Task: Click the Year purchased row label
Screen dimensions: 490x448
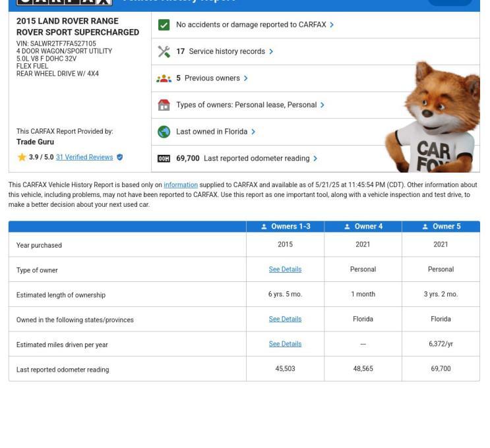Action: click(39, 245)
